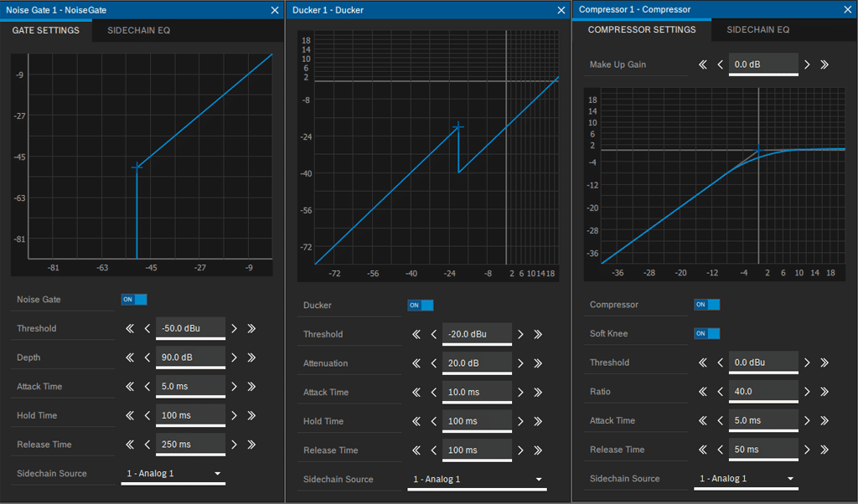Click double-left arrow for Ducker Attenuation

[x=416, y=363]
